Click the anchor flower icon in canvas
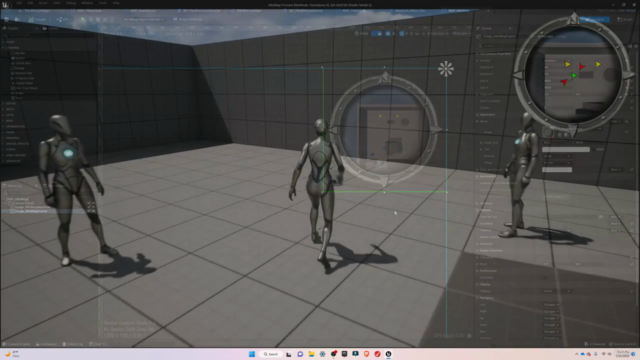 446,69
